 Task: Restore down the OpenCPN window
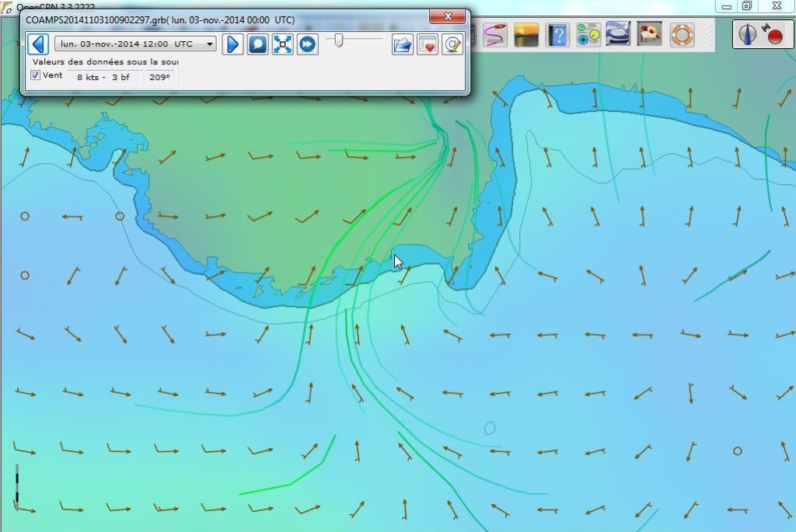pos(747,6)
